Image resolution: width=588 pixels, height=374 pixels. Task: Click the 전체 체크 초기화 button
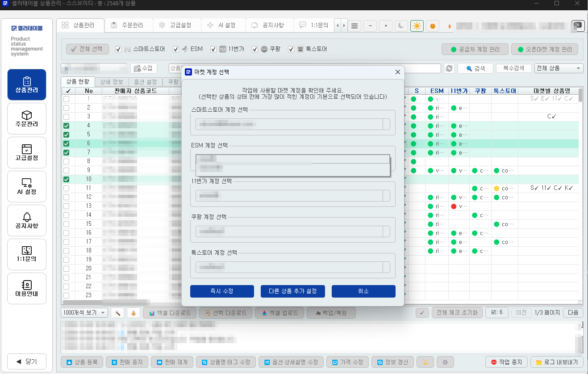click(457, 312)
